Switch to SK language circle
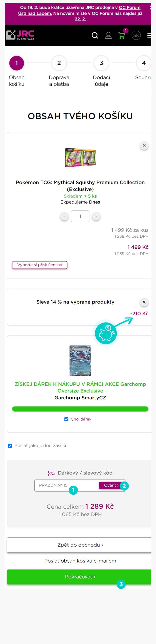 tap(136, 35)
